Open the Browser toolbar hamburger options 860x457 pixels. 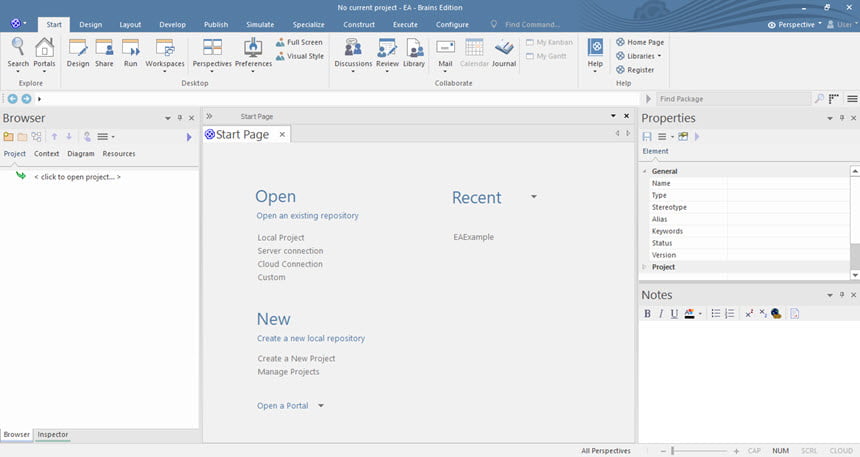click(105, 137)
